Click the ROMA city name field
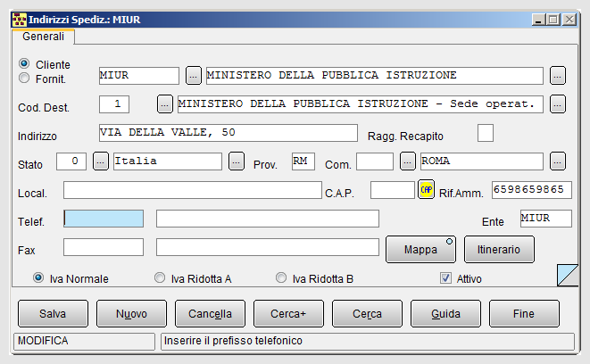This screenshot has height=364, width=590. click(x=482, y=161)
